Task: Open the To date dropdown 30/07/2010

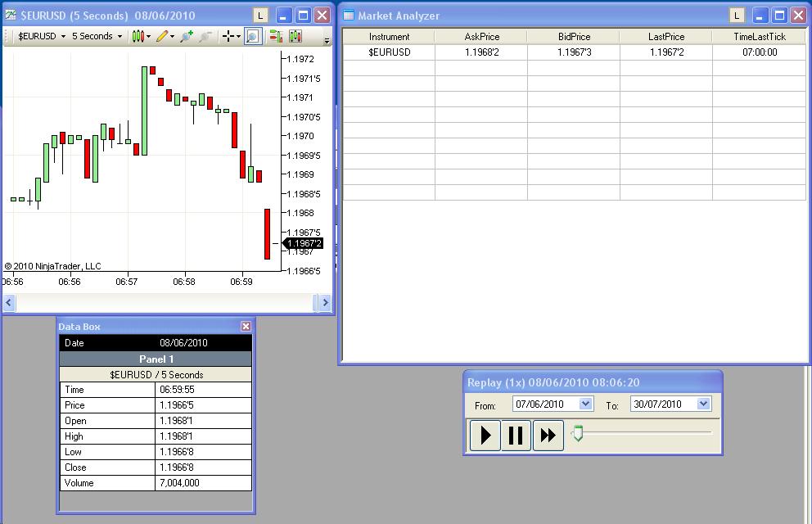Action: click(704, 404)
